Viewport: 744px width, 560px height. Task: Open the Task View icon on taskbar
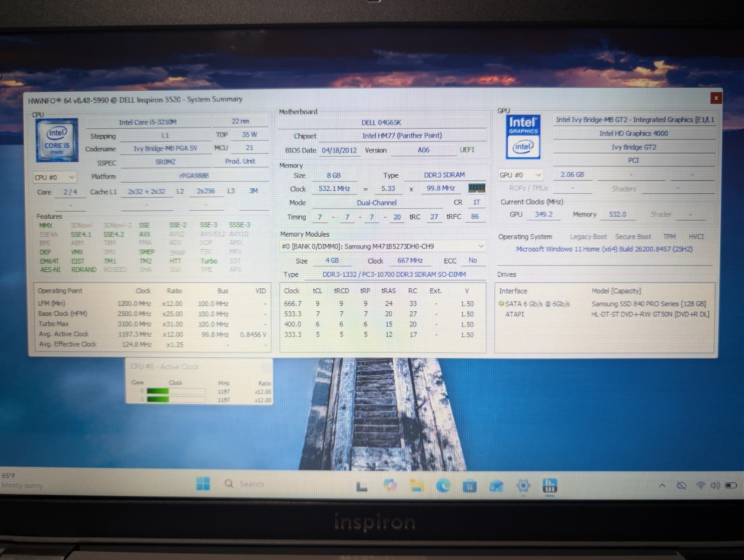(362, 487)
